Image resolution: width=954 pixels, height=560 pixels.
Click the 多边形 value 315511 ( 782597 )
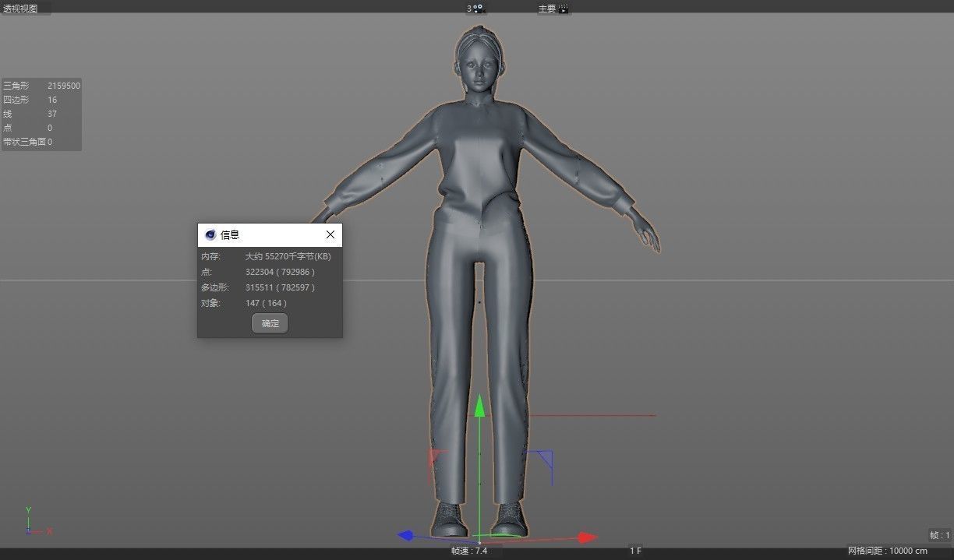pyautogui.click(x=280, y=287)
